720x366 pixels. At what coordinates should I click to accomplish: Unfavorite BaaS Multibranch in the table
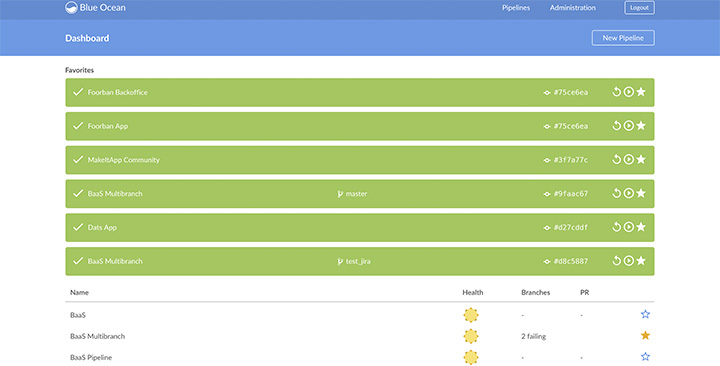645,335
